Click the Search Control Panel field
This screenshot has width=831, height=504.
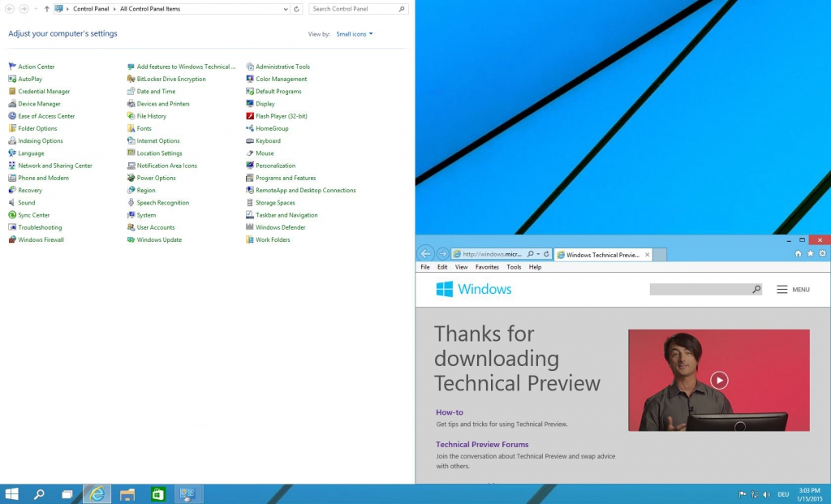[x=354, y=9]
